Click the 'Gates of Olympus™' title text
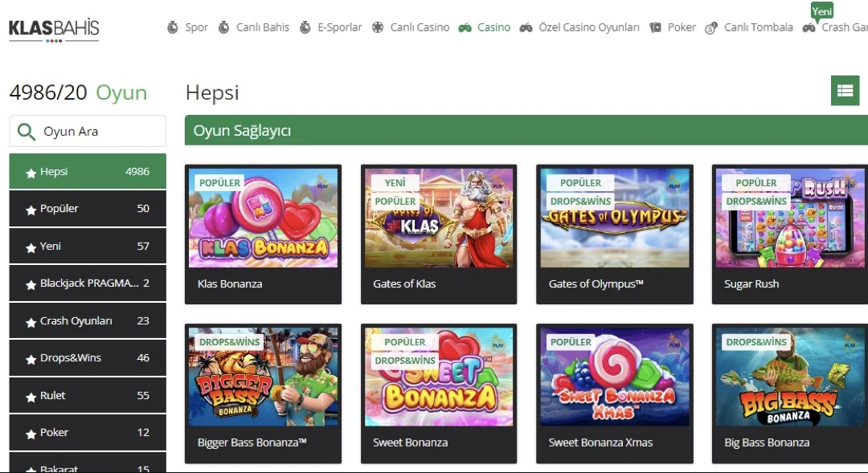868x473 pixels. [596, 283]
